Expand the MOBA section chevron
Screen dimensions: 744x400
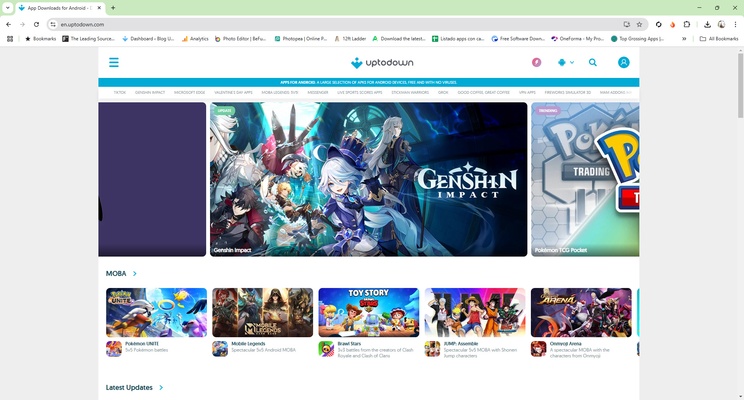(x=135, y=274)
